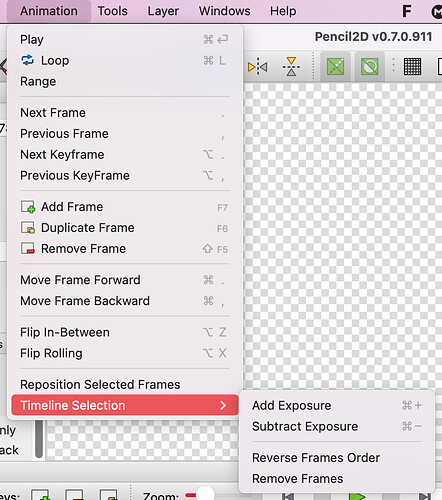Click the add keyframe icon in timeline bar
The height and width of the screenshot is (500, 442).
click(x=40, y=495)
